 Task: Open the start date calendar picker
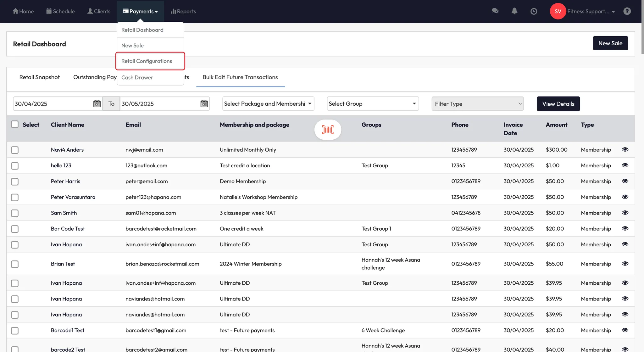[x=97, y=103]
